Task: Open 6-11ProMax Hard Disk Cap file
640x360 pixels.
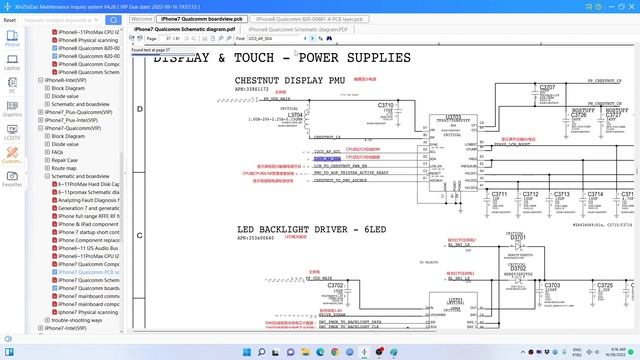Action: 85,184
